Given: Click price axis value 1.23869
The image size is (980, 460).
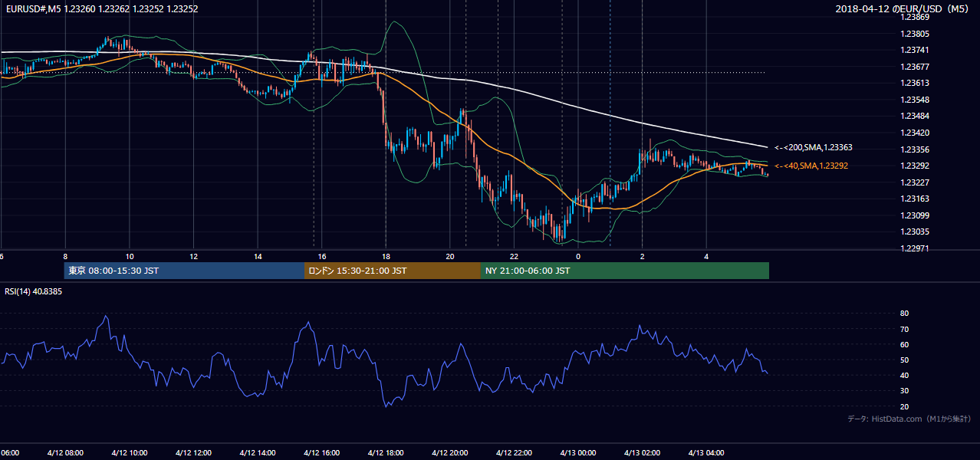Looking at the screenshot, I should (x=914, y=17).
